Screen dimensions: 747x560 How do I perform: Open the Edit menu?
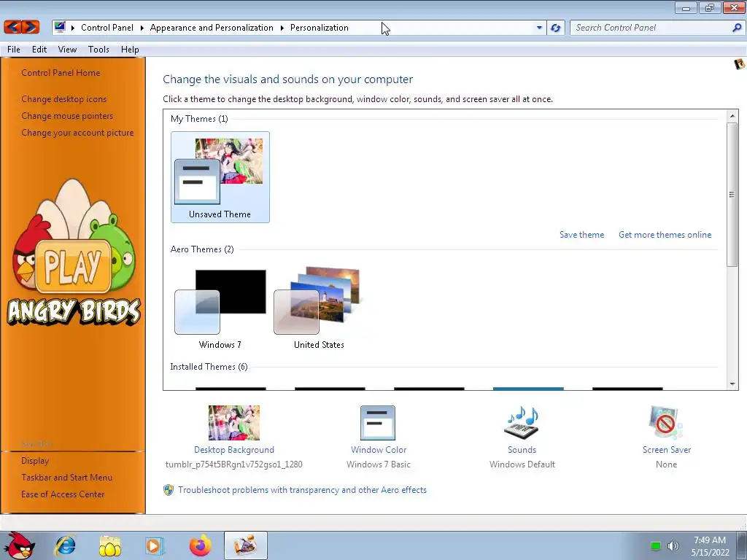(x=39, y=50)
